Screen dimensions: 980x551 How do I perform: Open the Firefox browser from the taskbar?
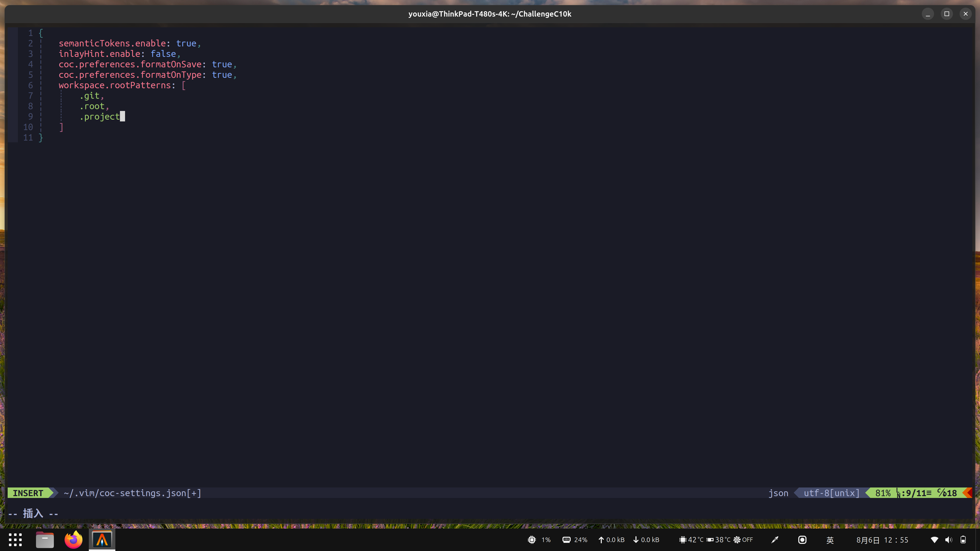click(73, 540)
